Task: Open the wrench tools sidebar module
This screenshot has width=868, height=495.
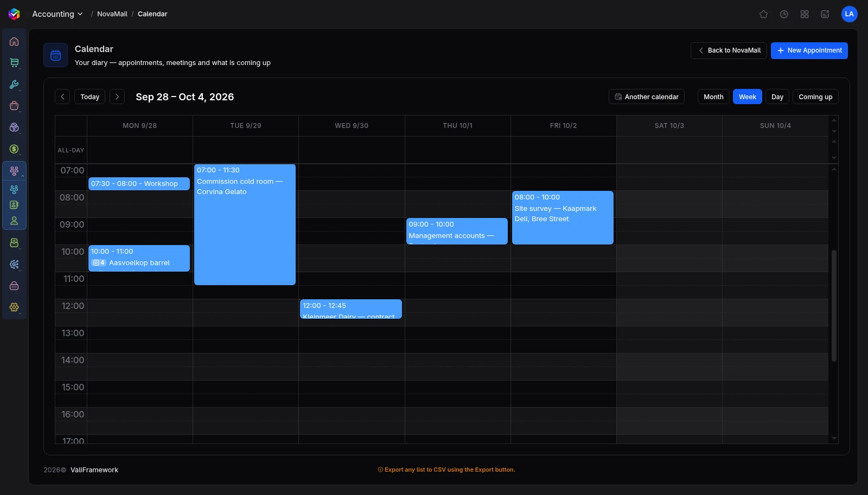Action: (x=14, y=85)
